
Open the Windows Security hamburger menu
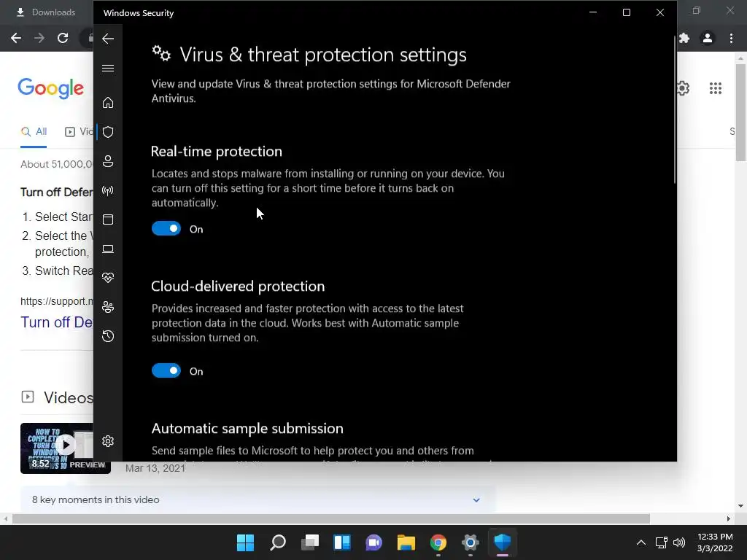click(108, 68)
